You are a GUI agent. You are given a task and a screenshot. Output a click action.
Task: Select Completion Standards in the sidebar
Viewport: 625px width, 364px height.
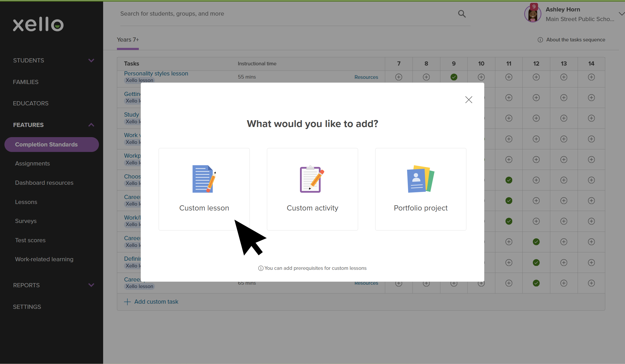pyautogui.click(x=52, y=144)
